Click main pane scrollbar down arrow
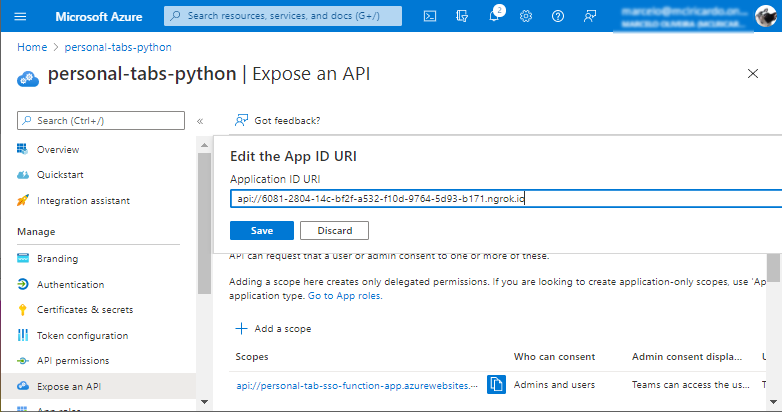This screenshot has width=782, height=412. pyautogui.click(x=773, y=402)
